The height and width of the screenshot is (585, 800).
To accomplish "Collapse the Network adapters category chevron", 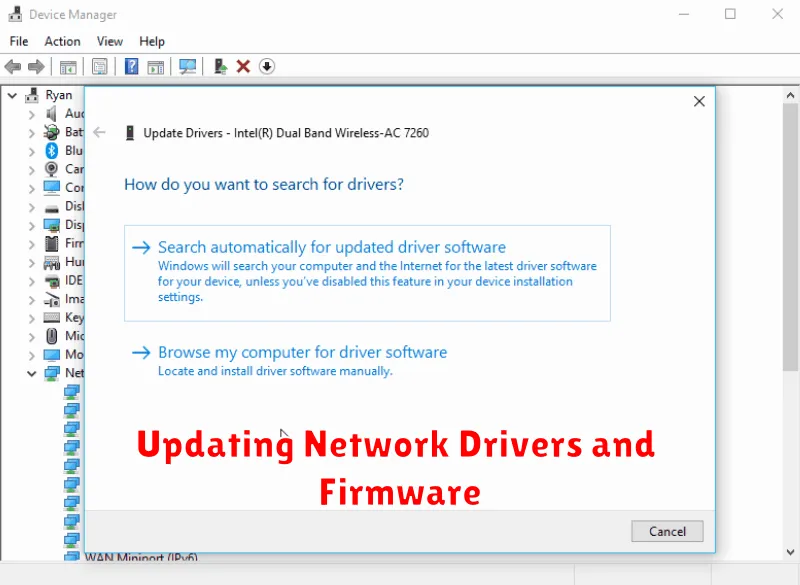I will click(x=32, y=374).
